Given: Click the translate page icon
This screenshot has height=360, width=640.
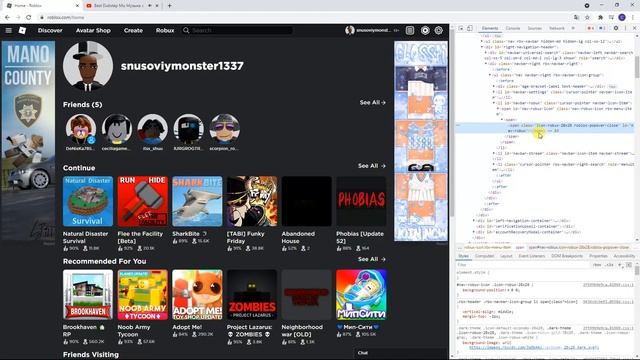Looking at the screenshot, I should [x=576, y=17].
